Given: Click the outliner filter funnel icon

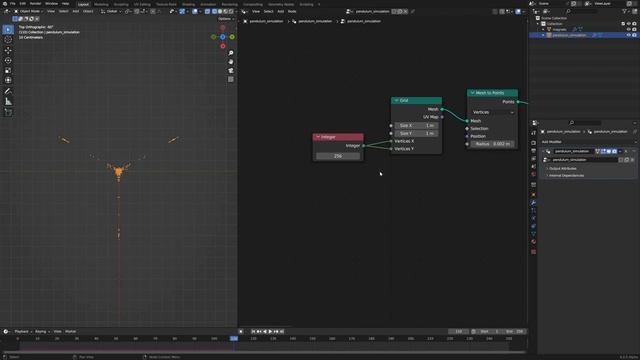Looking at the screenshot, I should (624, 11).
